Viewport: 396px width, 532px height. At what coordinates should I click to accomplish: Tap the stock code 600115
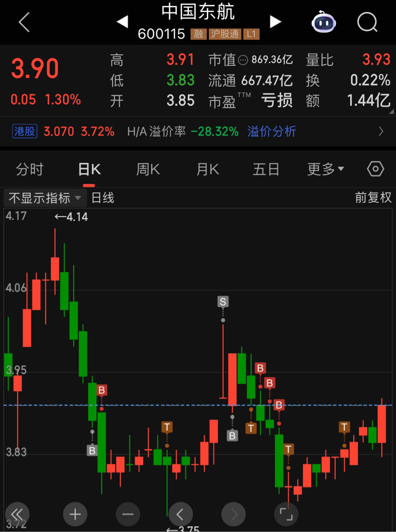tap(162, 34)
